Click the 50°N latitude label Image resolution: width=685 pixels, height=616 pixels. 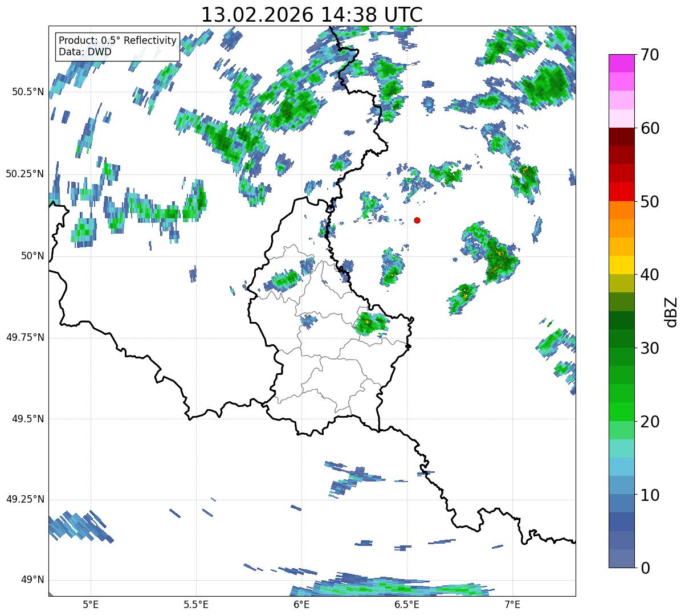[x=32, y=256]
